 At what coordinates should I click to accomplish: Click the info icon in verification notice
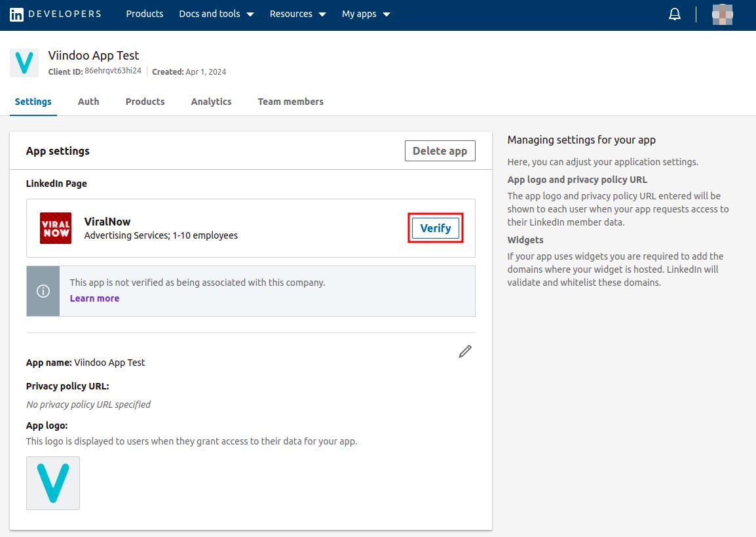(x=43, y=291)
